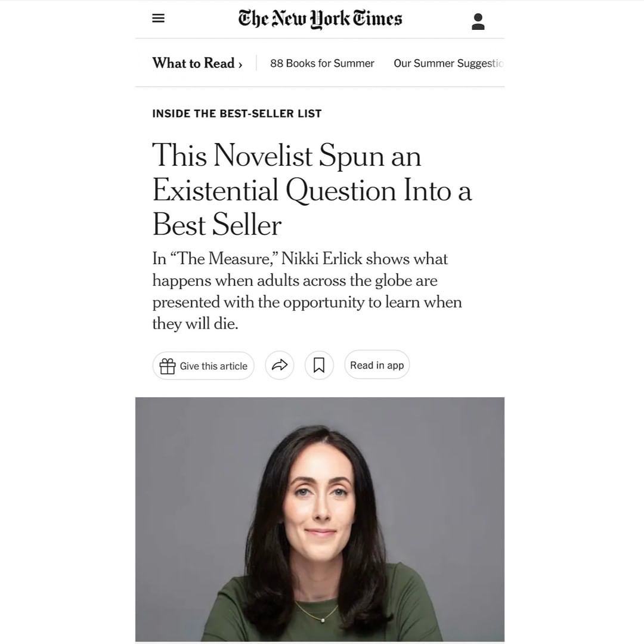Image resolution: width=644 pixels, height=644 pixels.
Task: Open the hamburger sections menu
Action: [158, 18]
